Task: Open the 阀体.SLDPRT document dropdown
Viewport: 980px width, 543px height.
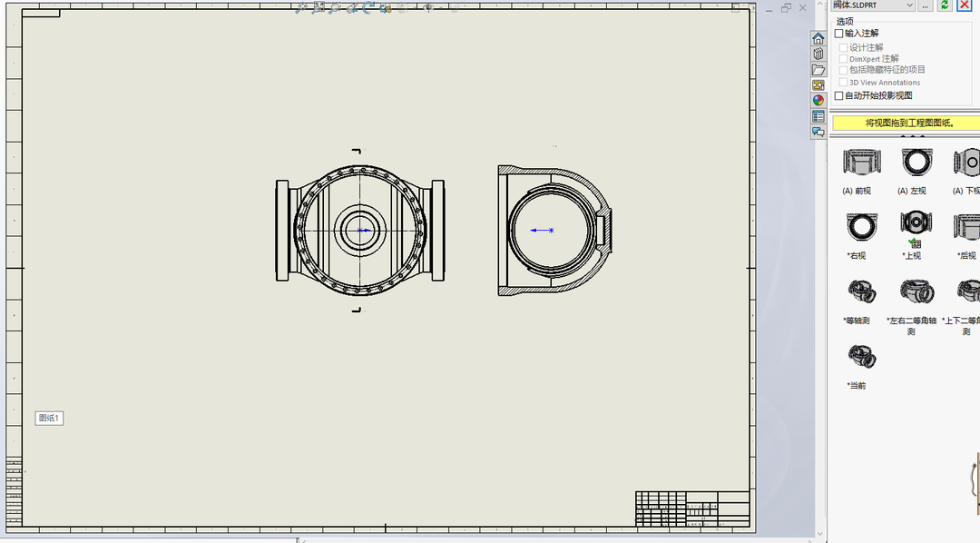Action: click(x=909, y=5)
